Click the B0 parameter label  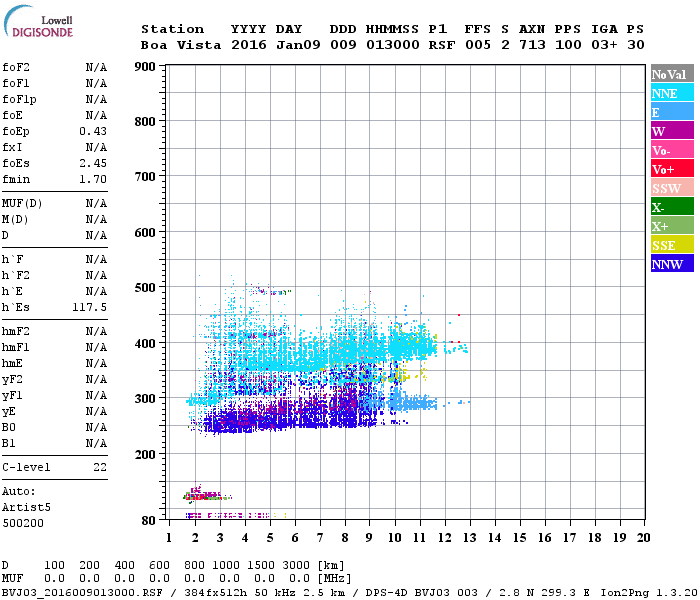[8, 427]
